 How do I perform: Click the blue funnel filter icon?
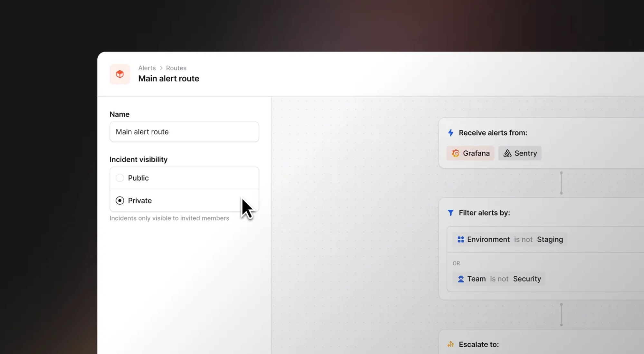click(450, 213)
